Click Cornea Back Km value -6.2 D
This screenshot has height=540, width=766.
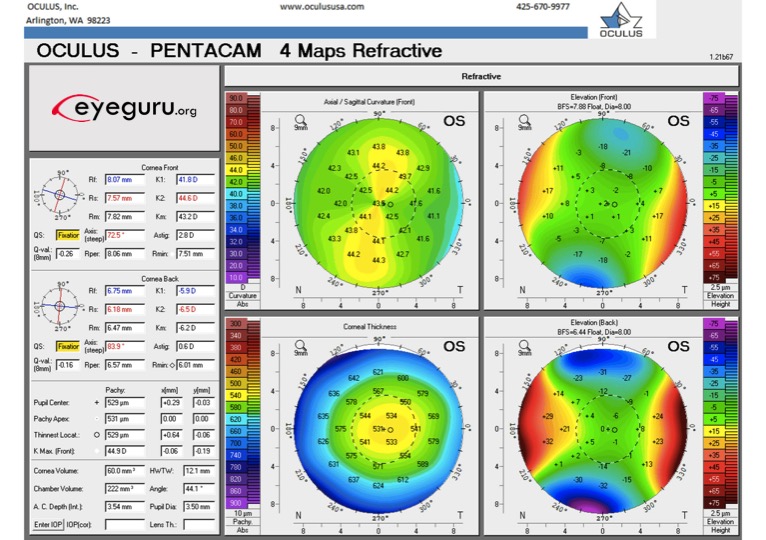[x=195, y=328]
